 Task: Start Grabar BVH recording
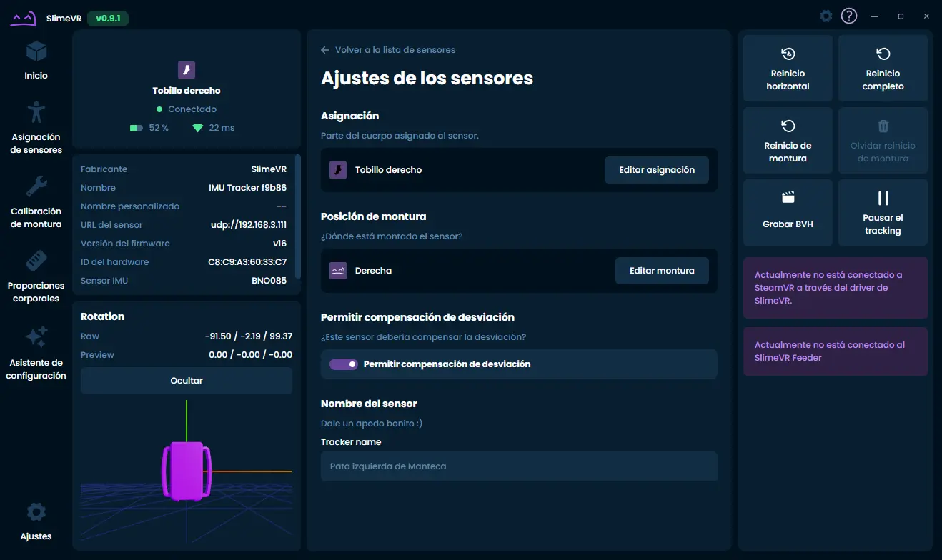788,212
